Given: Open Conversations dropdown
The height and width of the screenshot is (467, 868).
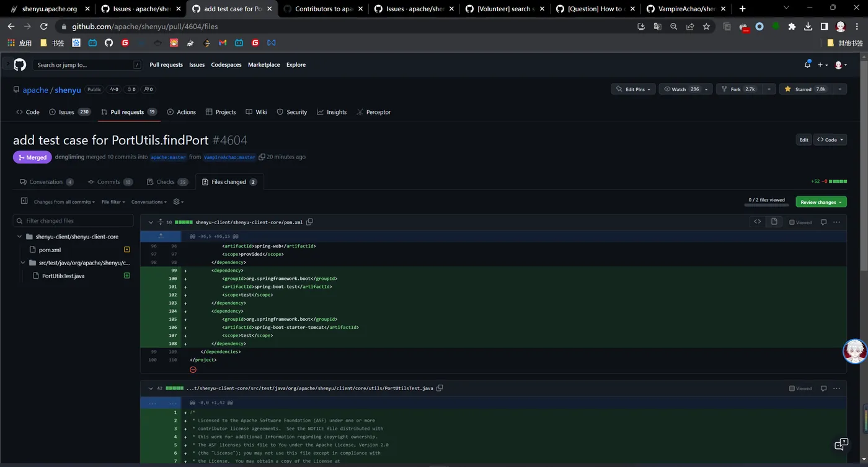Looking at the screenshot, I should (149, 202).
